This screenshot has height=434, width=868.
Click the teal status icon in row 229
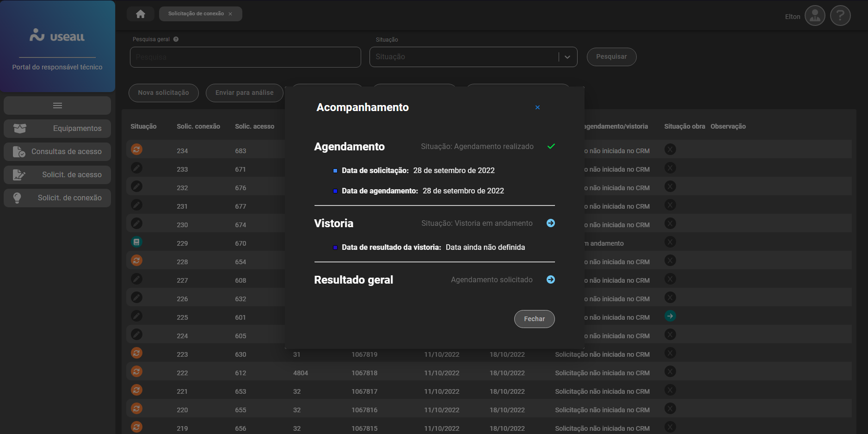click(x=136, y=242)
